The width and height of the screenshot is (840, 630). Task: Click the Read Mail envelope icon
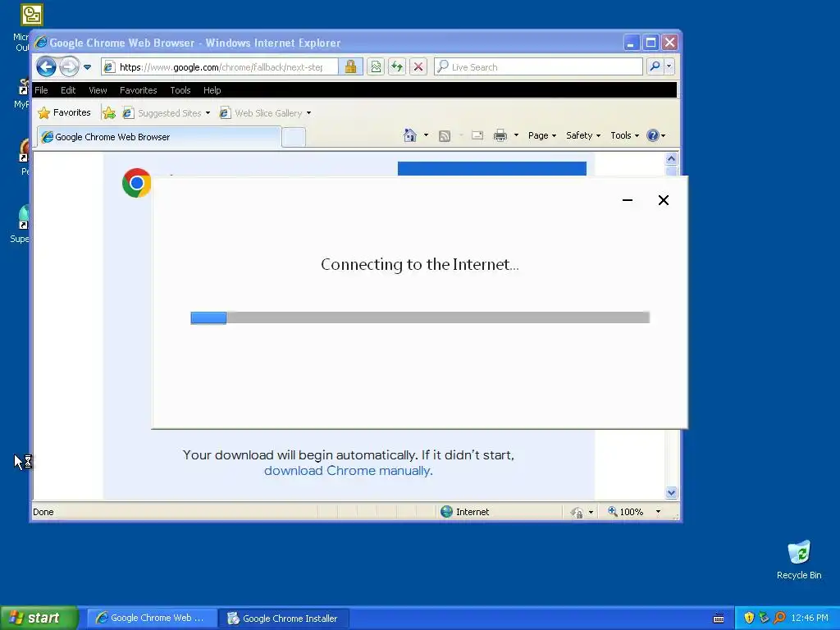click(477, 135)
